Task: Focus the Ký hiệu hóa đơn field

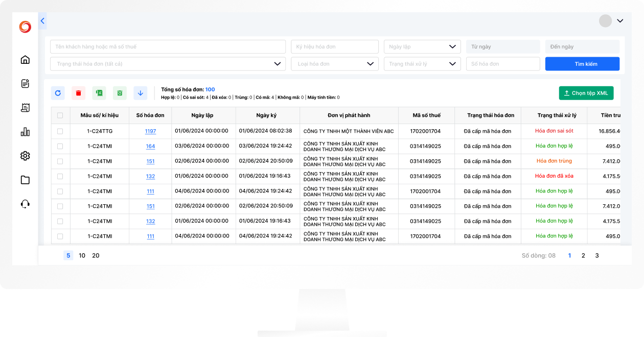Action: (x=335, y=46)
